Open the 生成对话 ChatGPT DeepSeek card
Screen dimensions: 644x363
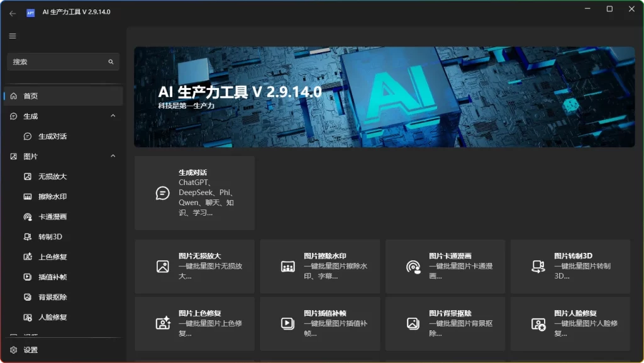tap(195, 193)
